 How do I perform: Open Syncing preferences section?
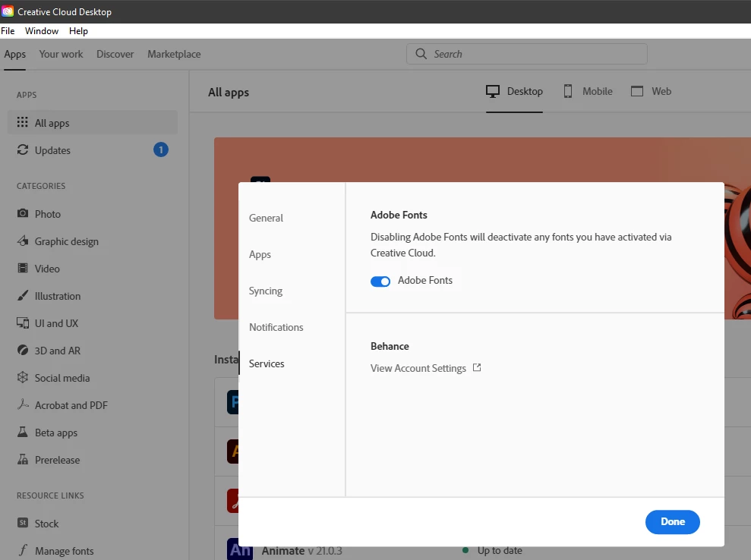click(x=265, y=291)
